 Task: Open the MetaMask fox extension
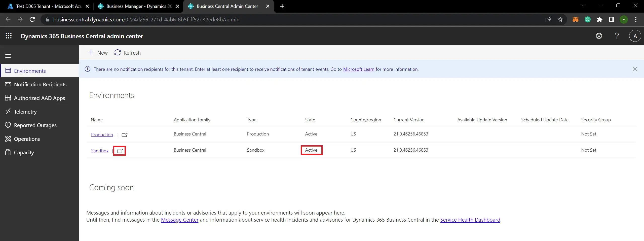coord(575,19)
